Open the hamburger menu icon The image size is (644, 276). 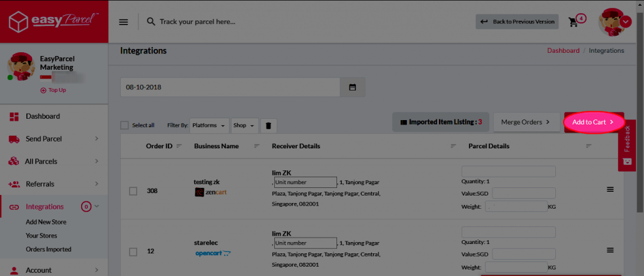(124, 22)
